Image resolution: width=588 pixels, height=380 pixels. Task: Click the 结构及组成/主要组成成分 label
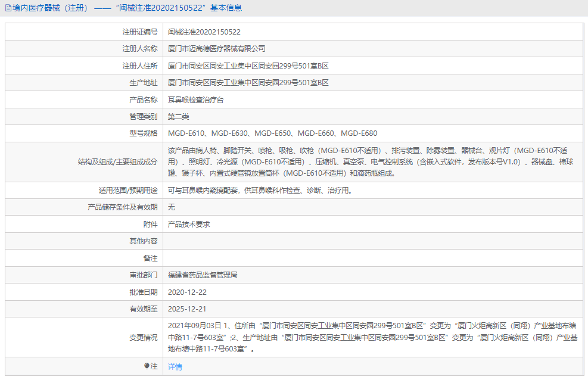coord(118,162)
